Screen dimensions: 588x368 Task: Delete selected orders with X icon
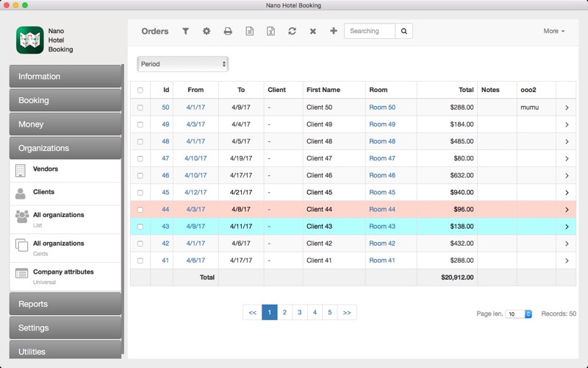(313, 31)
